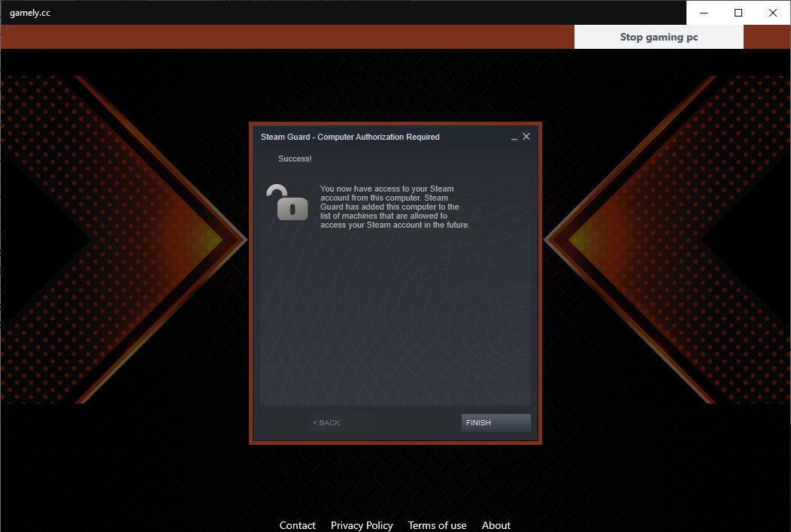Close the gamely.cc window
Viewport: 791px width, 532px height.
coord(772,13)
